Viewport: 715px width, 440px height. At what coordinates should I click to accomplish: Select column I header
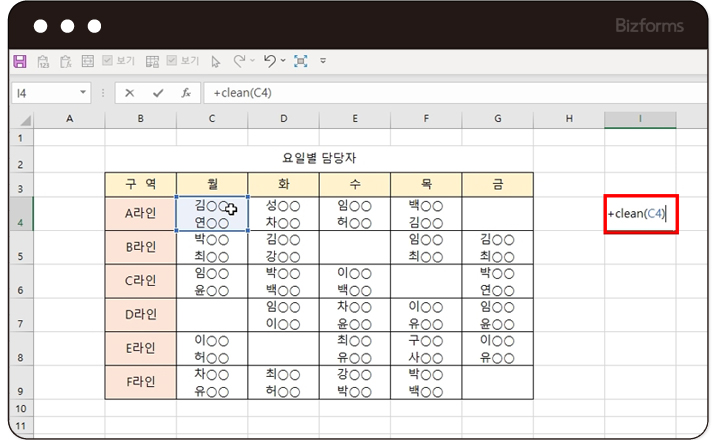(640, 119)
